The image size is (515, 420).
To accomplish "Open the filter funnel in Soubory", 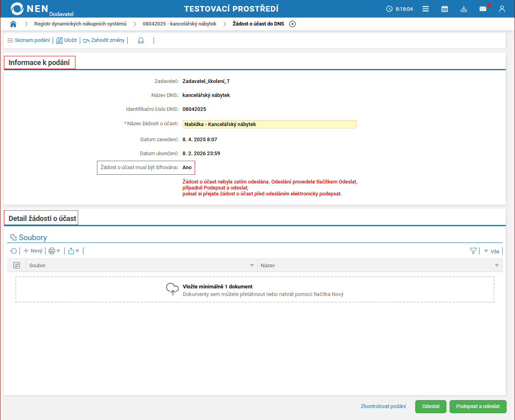I will 473,251.
